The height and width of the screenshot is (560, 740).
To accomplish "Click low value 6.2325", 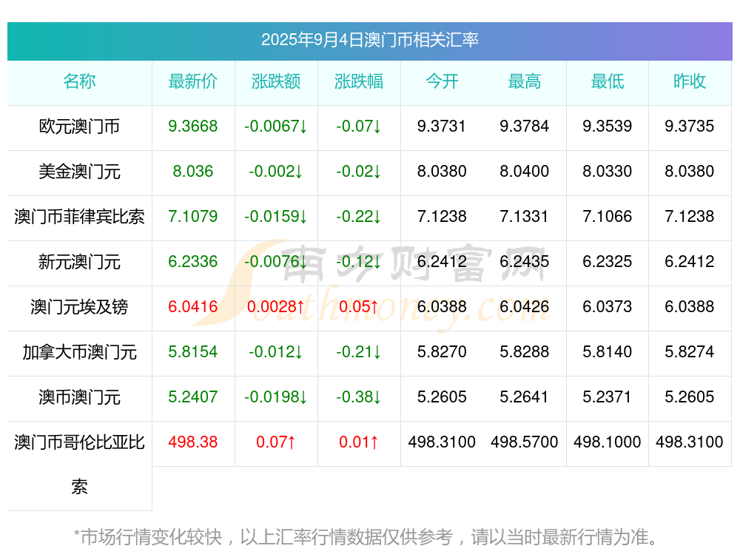I will tap(608, 261).
